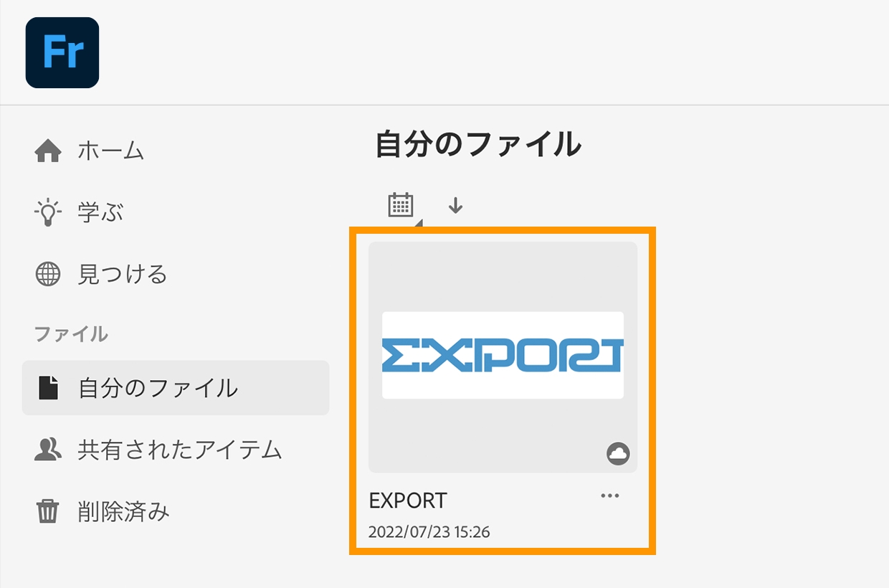Open the EXPORT document thumbnail
This screenshot has height=588, width=889.
point(503,356)
